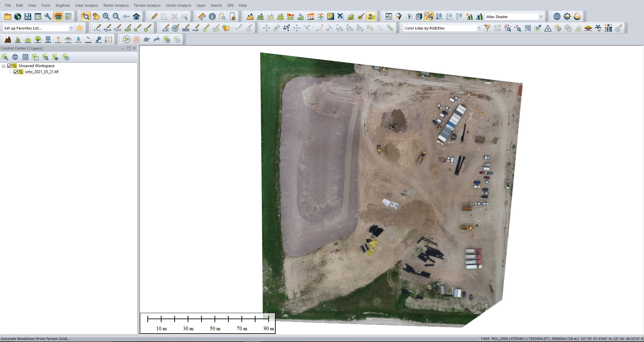644x342 pixels.
Task: Select the orto_2021_05_21.tif layer row
Action: 42,72
